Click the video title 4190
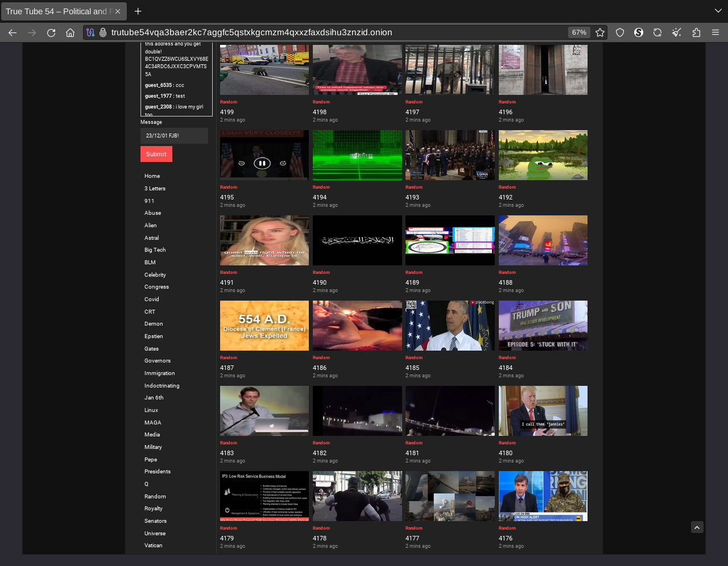The width and height of the screenshot is (728, 566). coord(320,282)
